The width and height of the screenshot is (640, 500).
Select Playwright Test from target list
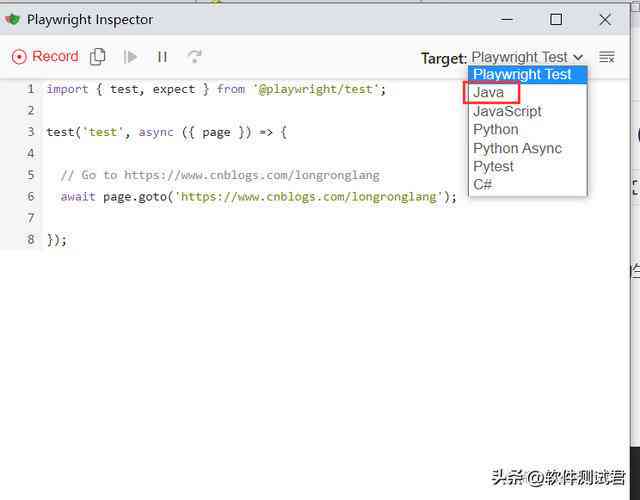[x=528, y=74]
